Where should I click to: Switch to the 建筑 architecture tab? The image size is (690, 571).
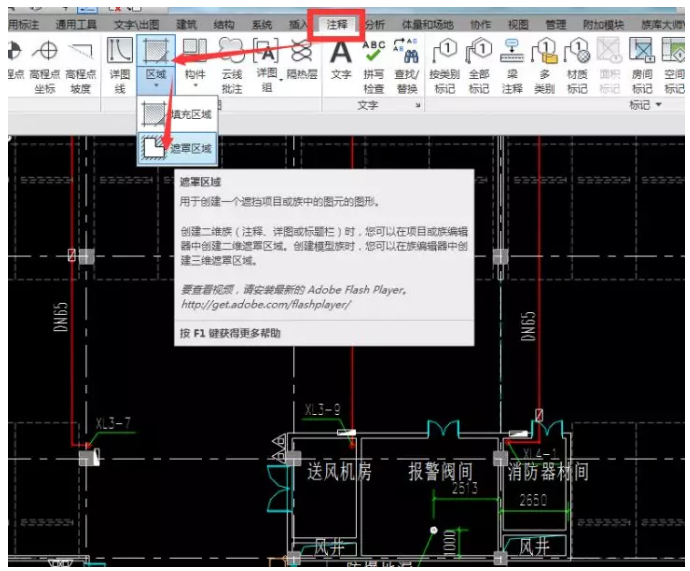tap(187, 25)
